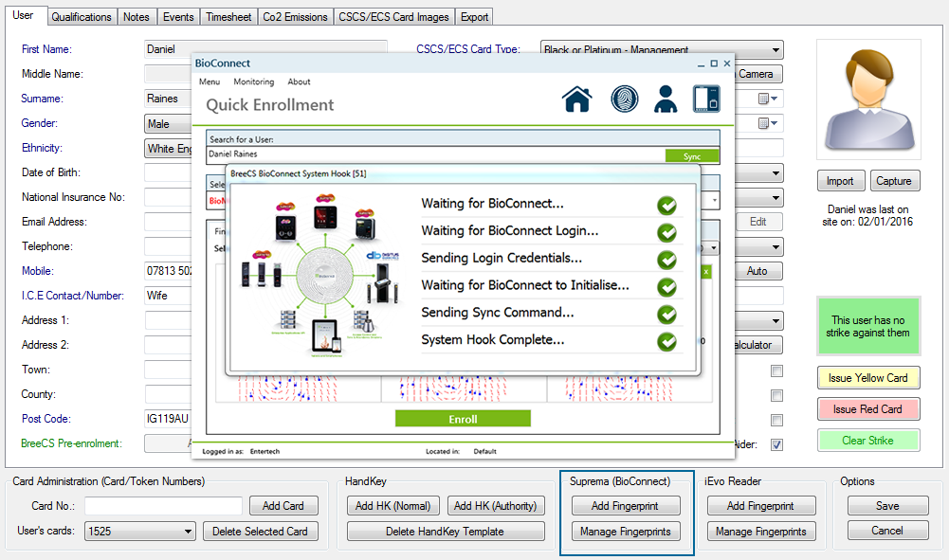Tick the first unchecked checkbox below Calculator button
Viewport: 949px width, 560px height.
pos(776,371)
